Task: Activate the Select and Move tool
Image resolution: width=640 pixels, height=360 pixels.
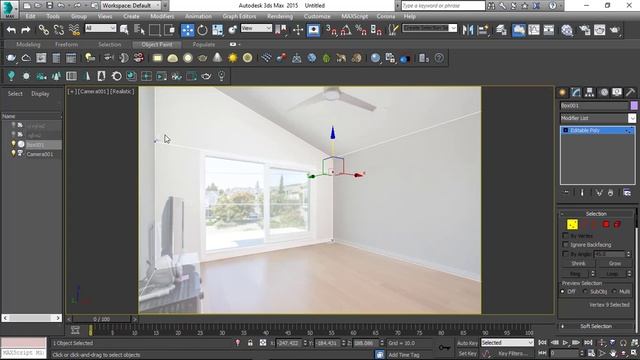Action: click(187, 30)
